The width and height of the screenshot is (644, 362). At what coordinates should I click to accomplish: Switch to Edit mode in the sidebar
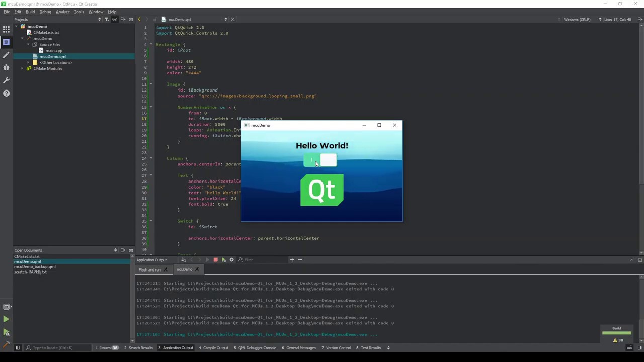point(6,42)
